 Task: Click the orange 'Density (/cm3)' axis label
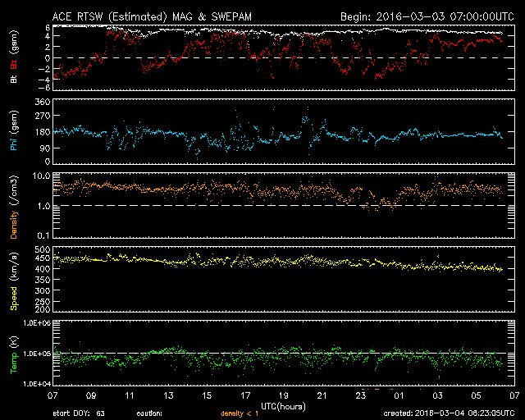click(x=14, y=207)
